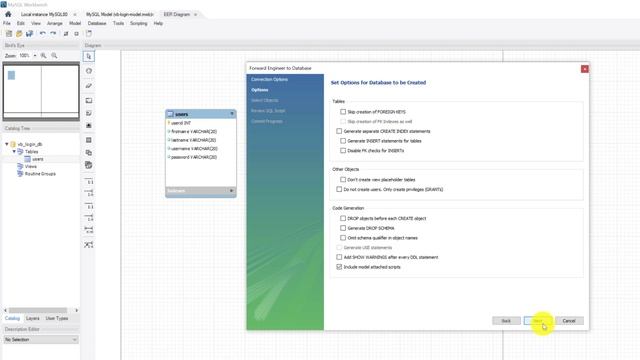
Task: Select the new table tool
Action: (89, 140)
